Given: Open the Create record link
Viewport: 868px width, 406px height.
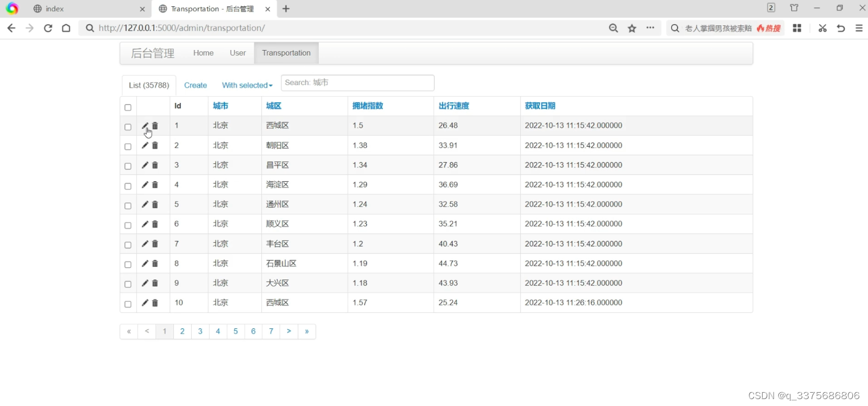Looking at the screenshot, I should 195,85.
